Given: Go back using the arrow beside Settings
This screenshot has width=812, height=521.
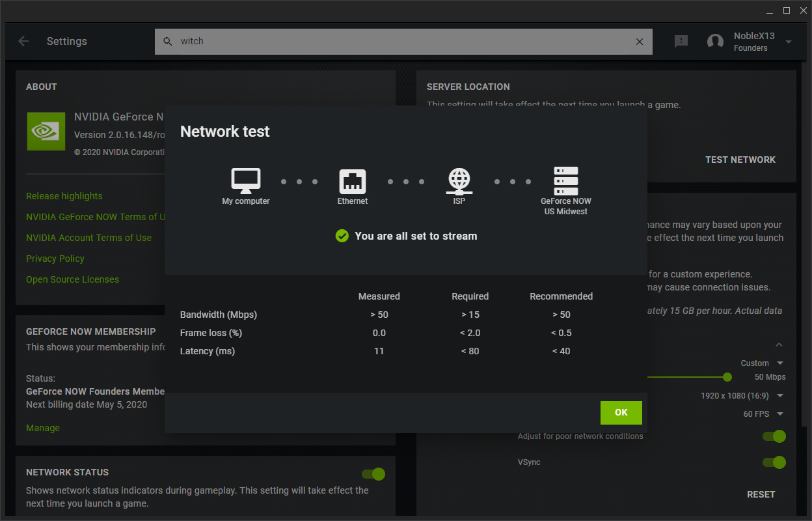Looking at the screenshot, I should tap(23, 41).
